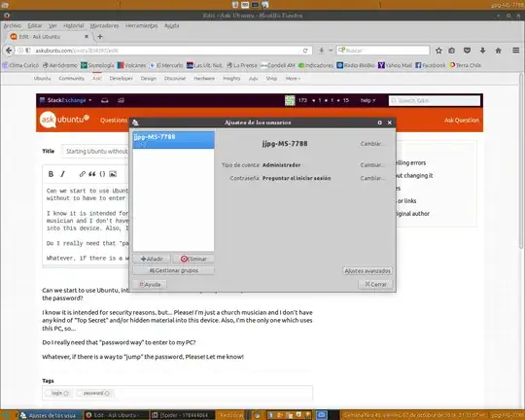Click the Añadir user button
Viewport: 525px width, 420px height.
point(152,259)
